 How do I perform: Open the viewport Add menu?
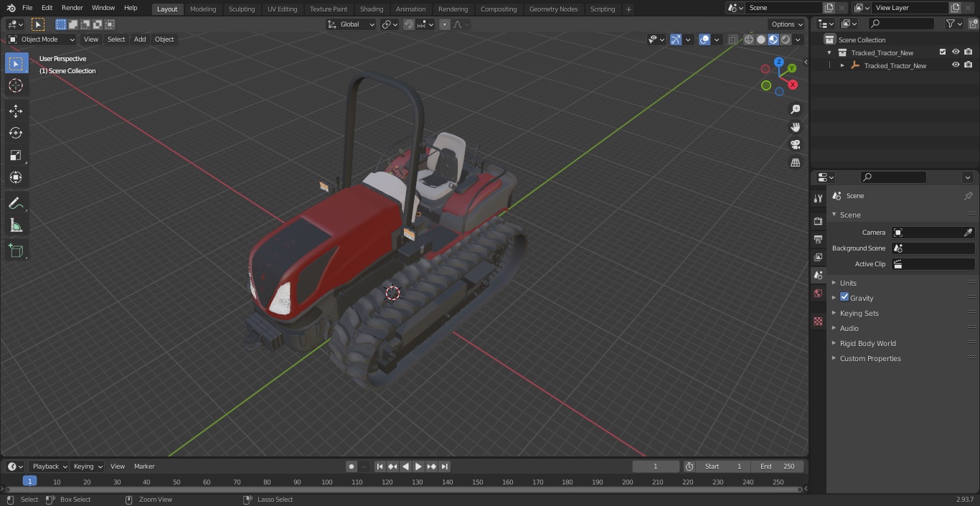140,39
